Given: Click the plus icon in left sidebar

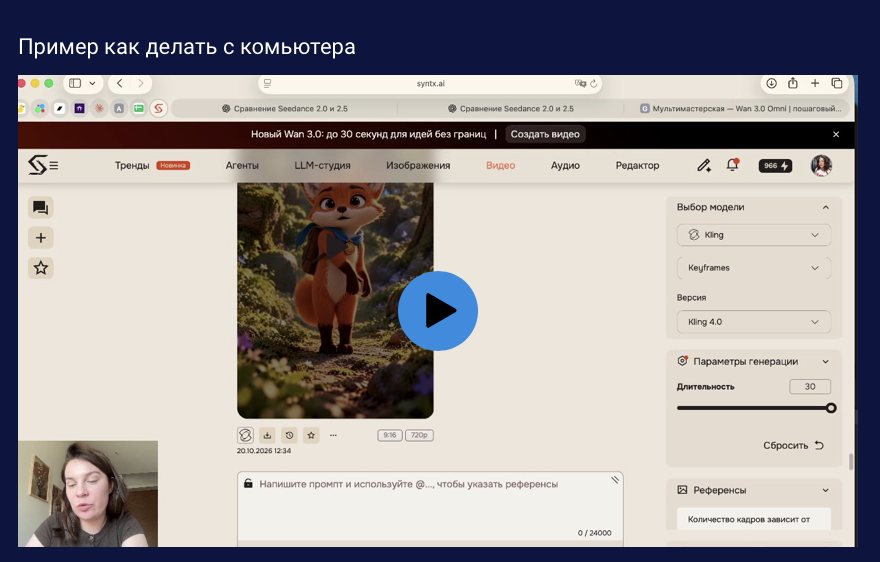Looking at the screenshot, I should 40,237.
